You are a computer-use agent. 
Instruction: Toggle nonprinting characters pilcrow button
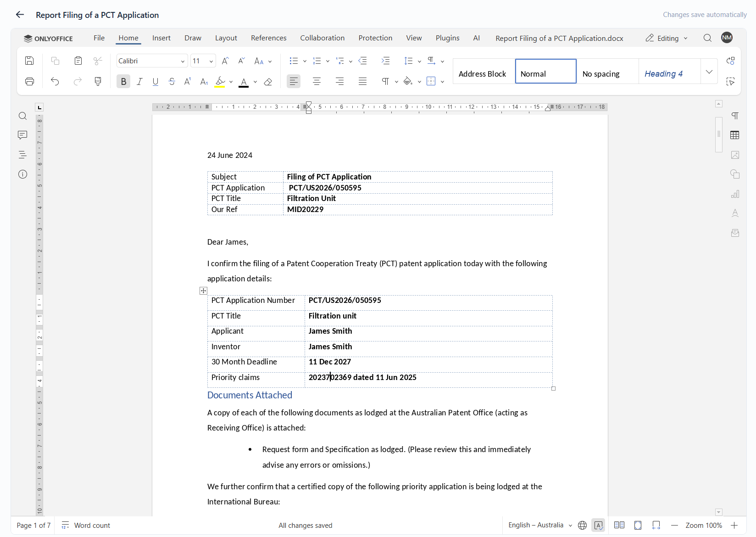[385, 81]
